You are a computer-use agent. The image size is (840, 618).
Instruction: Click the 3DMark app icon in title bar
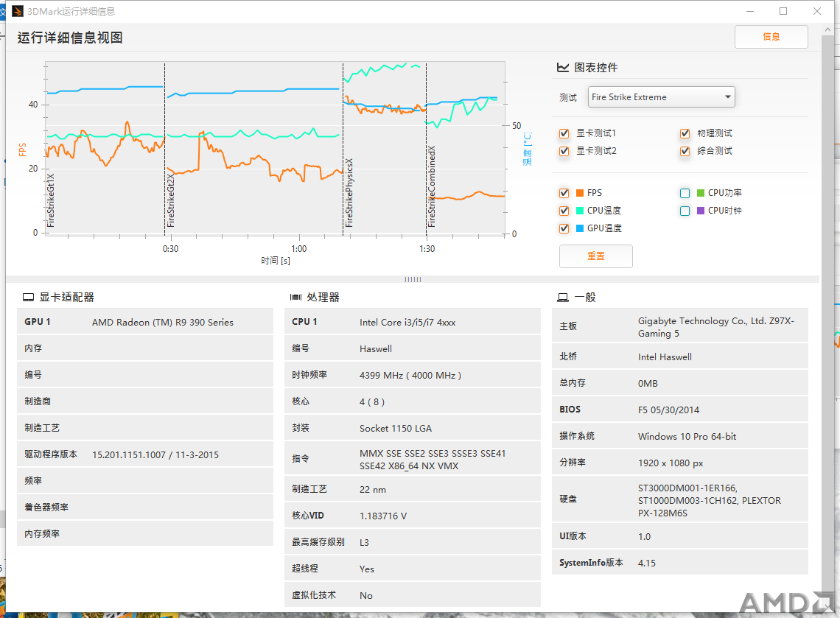(17, 11)
